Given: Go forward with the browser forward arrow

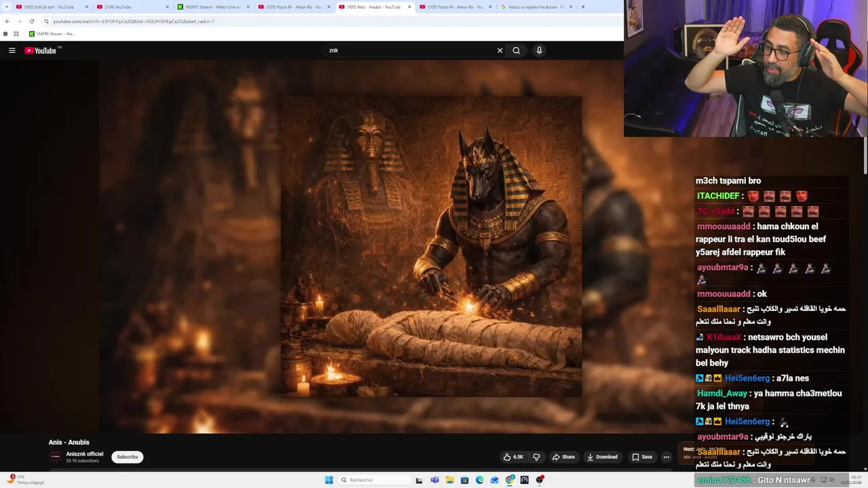Looking at the screenshot, I should click(19, 21).
